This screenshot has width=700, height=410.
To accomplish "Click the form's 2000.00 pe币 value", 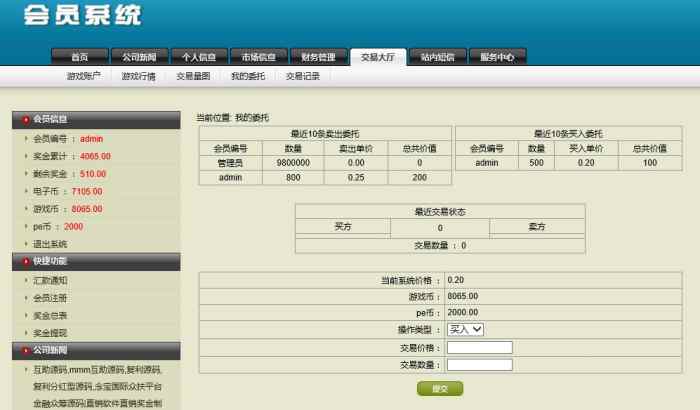I will pyautogui.click(x=463, y=312).
